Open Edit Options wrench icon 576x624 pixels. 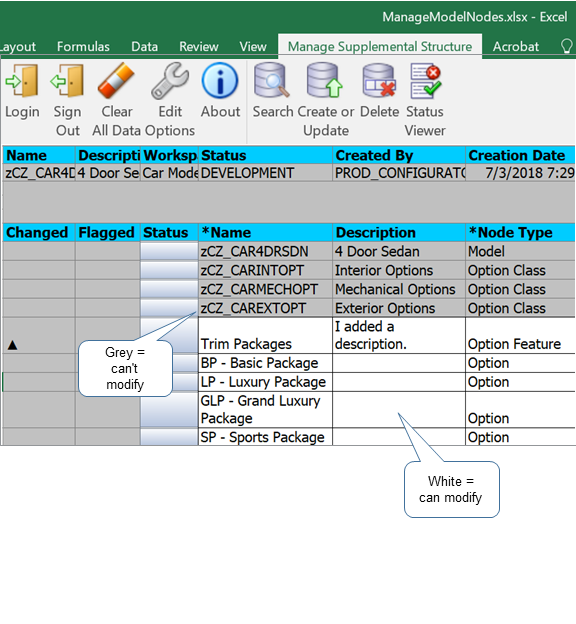pyautogui.click(x=170, y=81)
